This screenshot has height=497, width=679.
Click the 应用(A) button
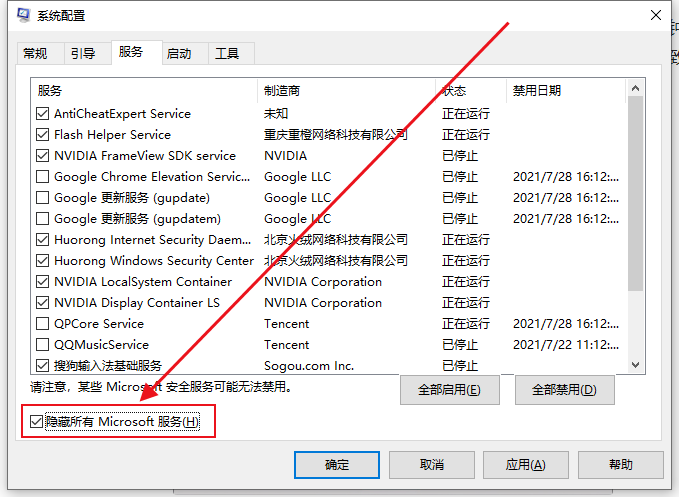coord(526,465)
